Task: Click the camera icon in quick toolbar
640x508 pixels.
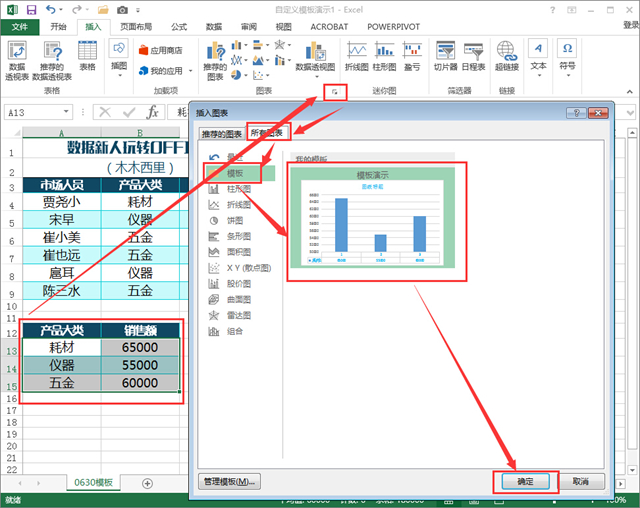Action: pyautogui.click(x=122, y=10)
